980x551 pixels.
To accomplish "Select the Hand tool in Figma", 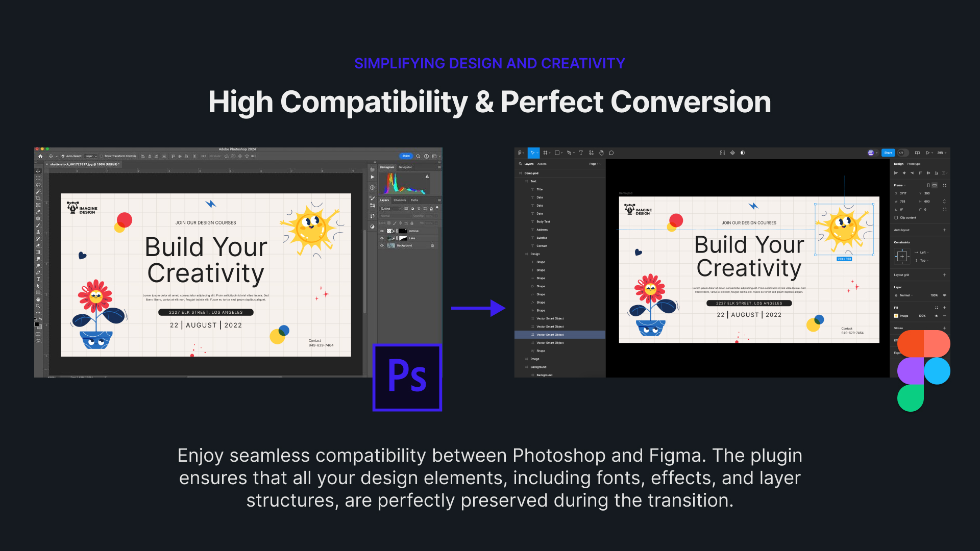I will (x=601, y=153).
